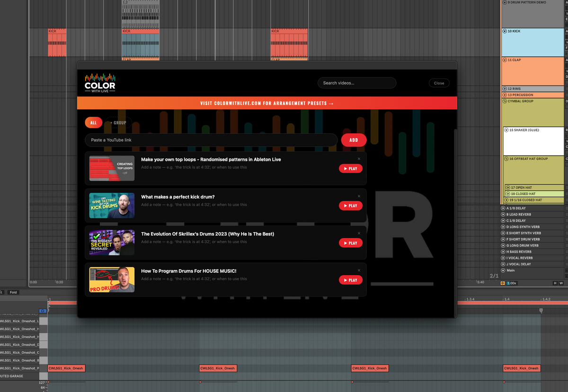Viewport: 568px width, 392px height.
Task: Toggle the W width optimize button
Action: [x=561, y=283]
